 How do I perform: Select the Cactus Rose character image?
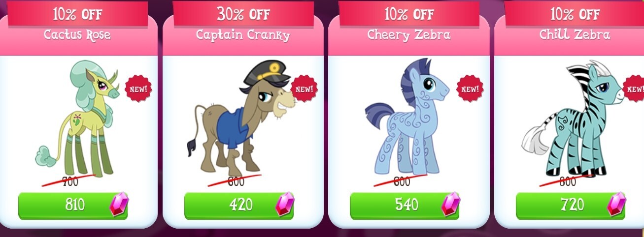pos(78,118)
